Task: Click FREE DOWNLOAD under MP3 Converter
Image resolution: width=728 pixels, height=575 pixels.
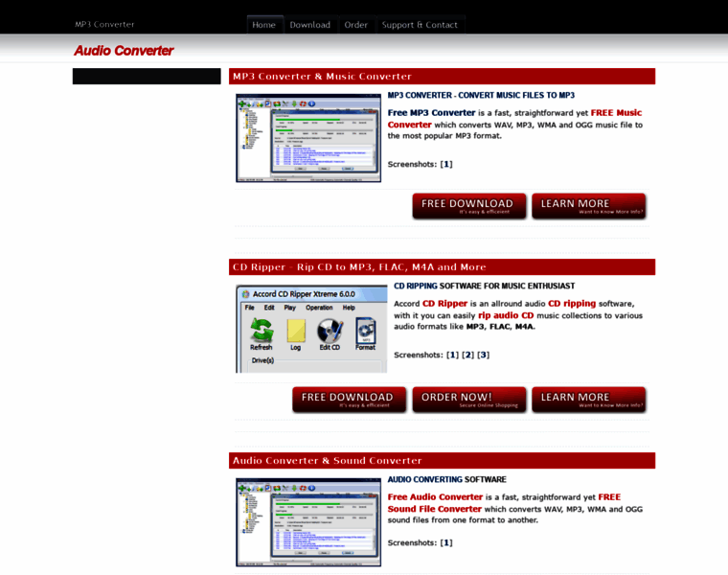Action: [469, 206]
